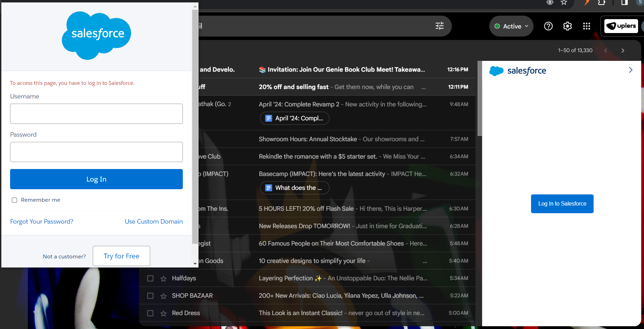
Task: Open Gmail settings gear
Action: [568, 26]
